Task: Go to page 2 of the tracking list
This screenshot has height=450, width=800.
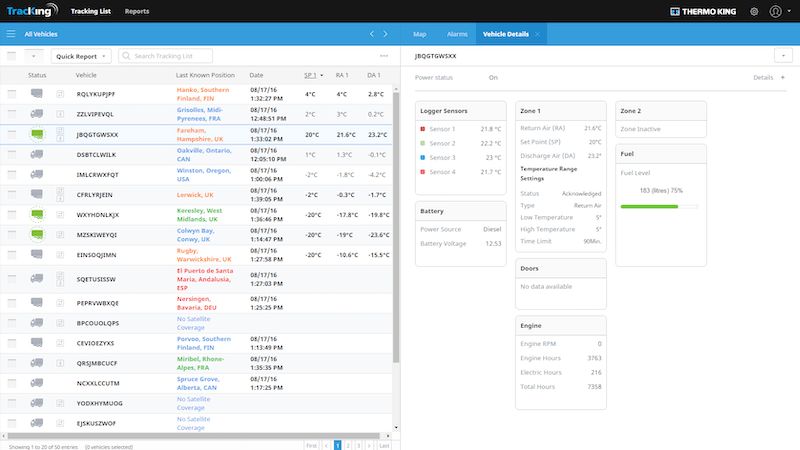Action: (x=348, y=444)
